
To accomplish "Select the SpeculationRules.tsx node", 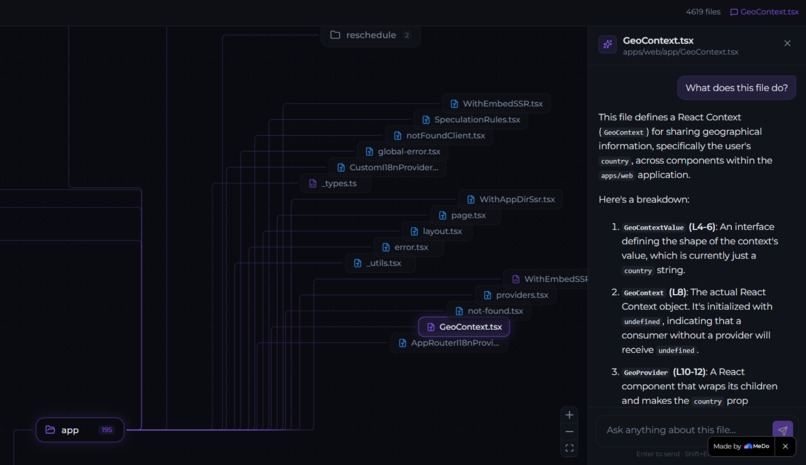I will (471, 120).
